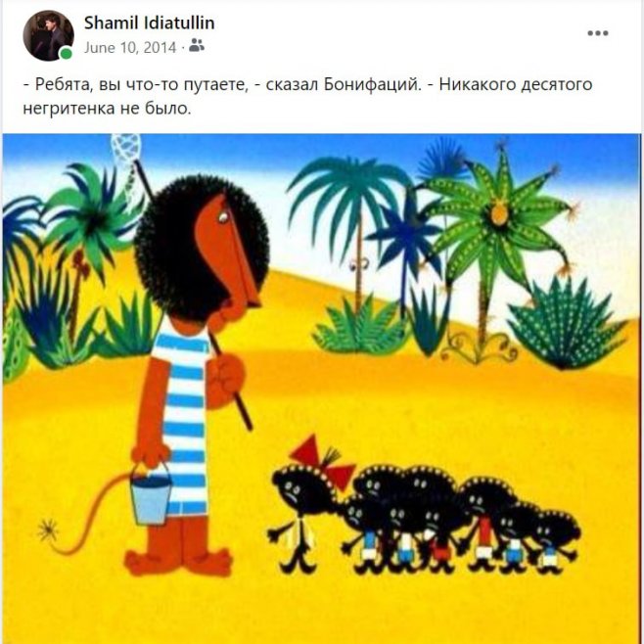
Task: Click the word "Бонифаций" in the caption
Action: [373, 84]
